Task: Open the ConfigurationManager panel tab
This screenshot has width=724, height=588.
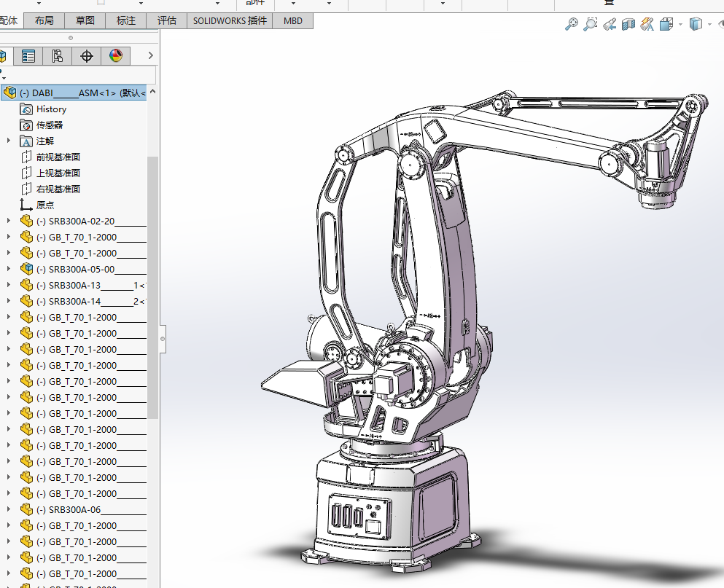Action: point(58,56)
